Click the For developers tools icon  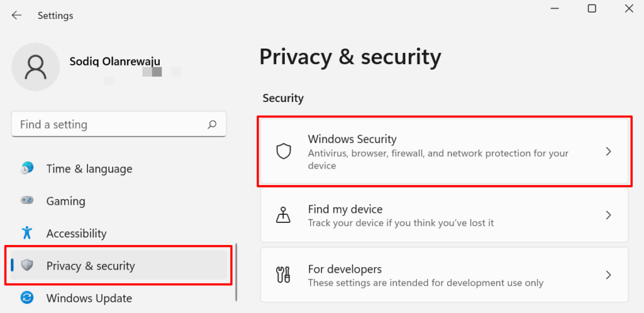[x=284, y=275]
